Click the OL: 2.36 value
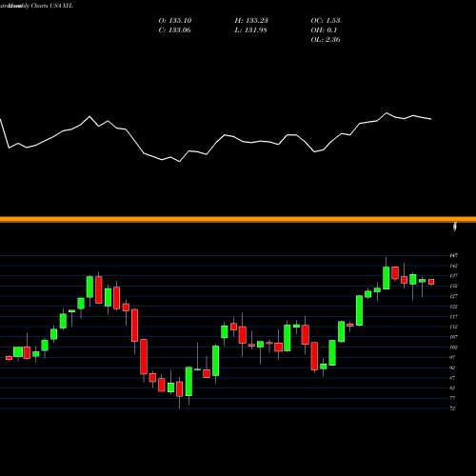This screenshot has width=476, height=476. point(326,40)
